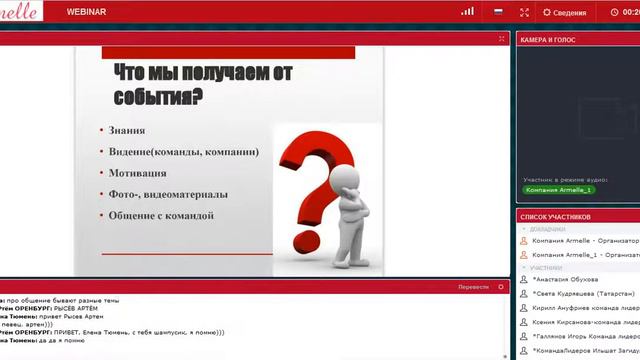Click user icon beside Кирилл Ануфриев
The width and height of the screenshot is (640, 360).
tap(524, 308)
